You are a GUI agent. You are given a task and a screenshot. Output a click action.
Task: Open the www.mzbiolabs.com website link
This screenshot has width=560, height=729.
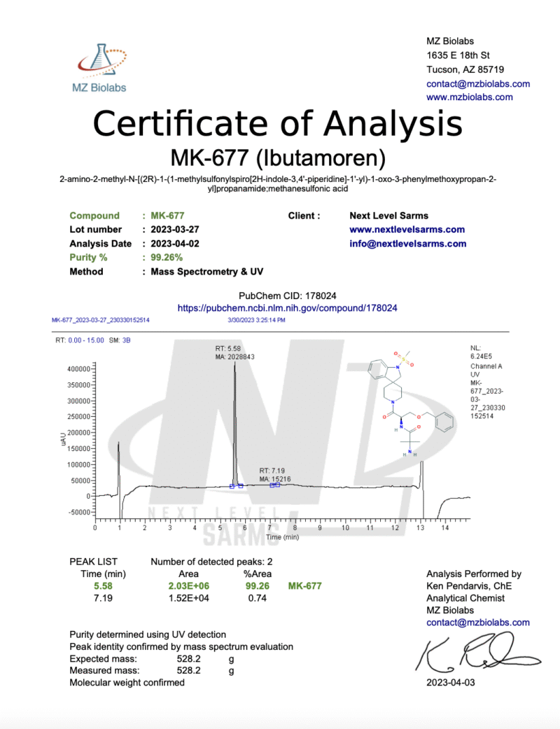[470, 97]
